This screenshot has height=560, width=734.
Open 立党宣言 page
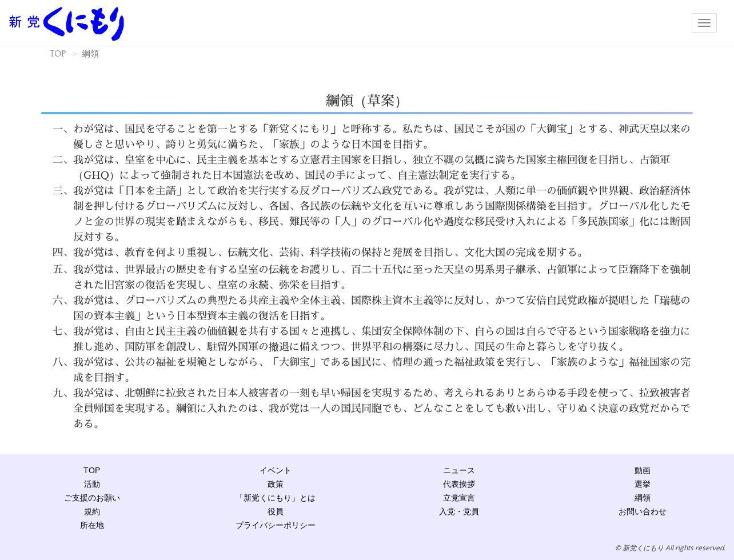[x=458, y=498]
